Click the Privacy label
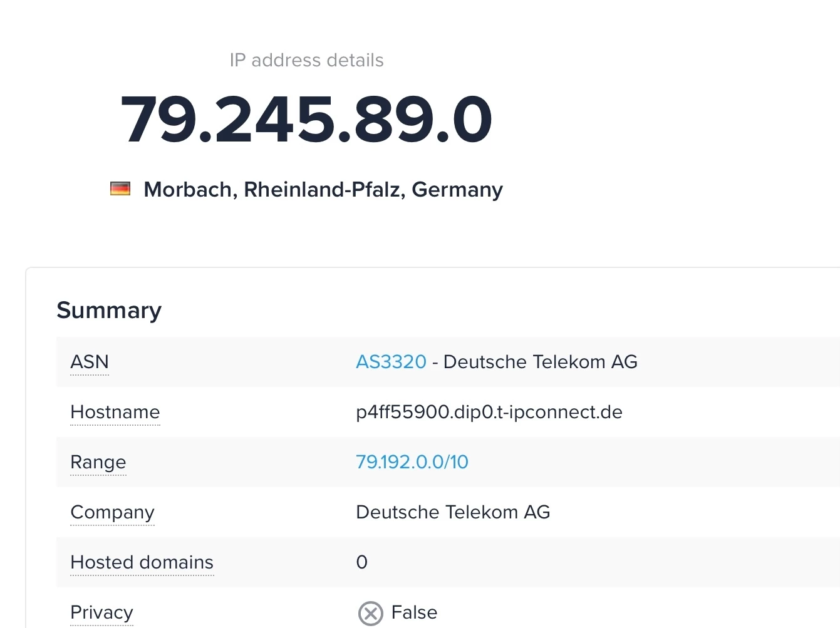 pos(102,612)
